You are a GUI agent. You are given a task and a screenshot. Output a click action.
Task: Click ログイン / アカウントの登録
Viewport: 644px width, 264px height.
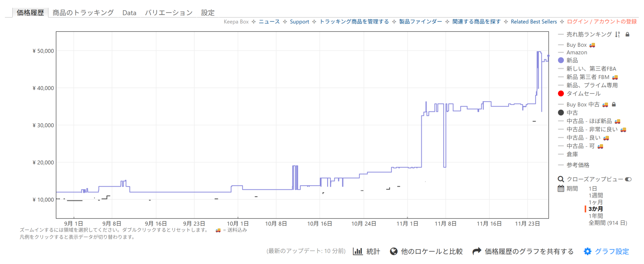602,22
